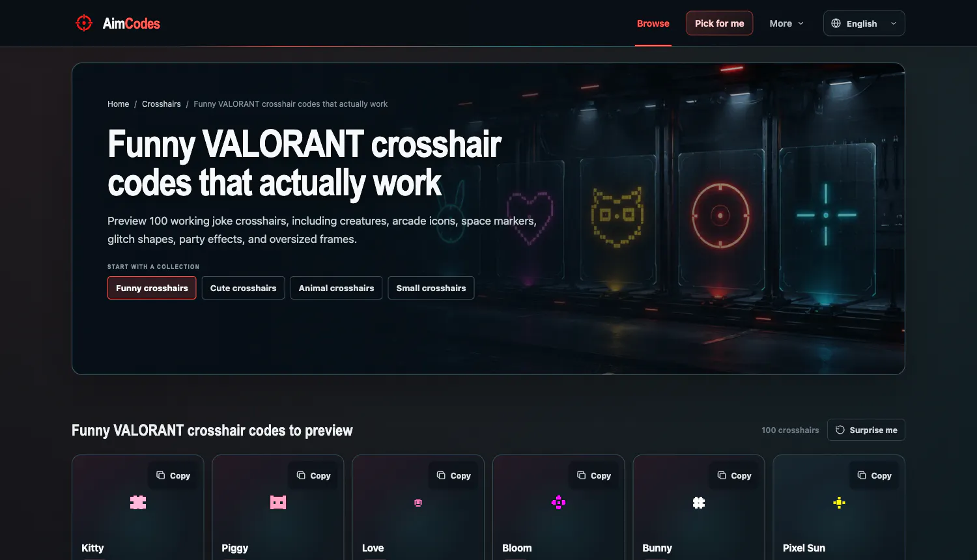The height and width of the screenshot is (560, 977).
Task: Click the copy icon on Piggy card
Action: (301, 475)
